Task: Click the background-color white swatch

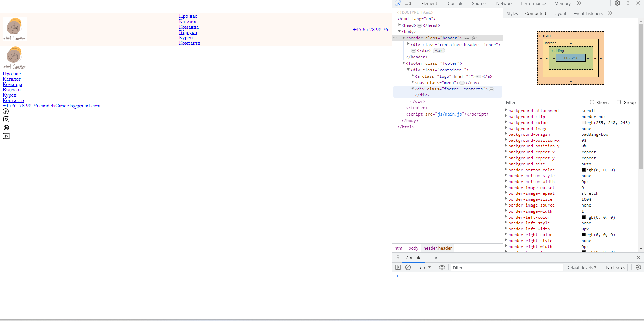Action: click(584, 123)
